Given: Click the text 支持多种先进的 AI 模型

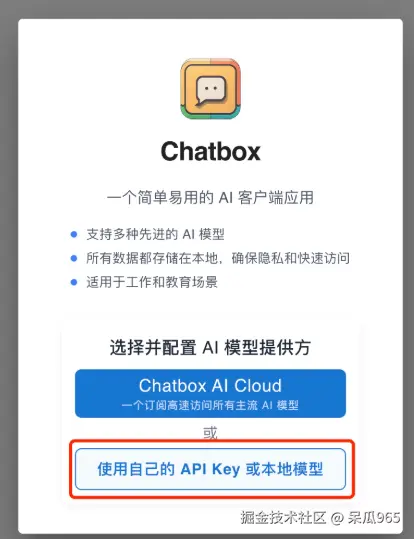Looking at the screenshot, I should pos(155,234).
